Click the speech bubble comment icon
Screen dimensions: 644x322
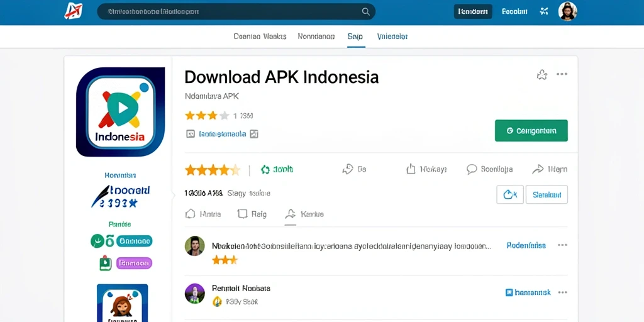472,169
